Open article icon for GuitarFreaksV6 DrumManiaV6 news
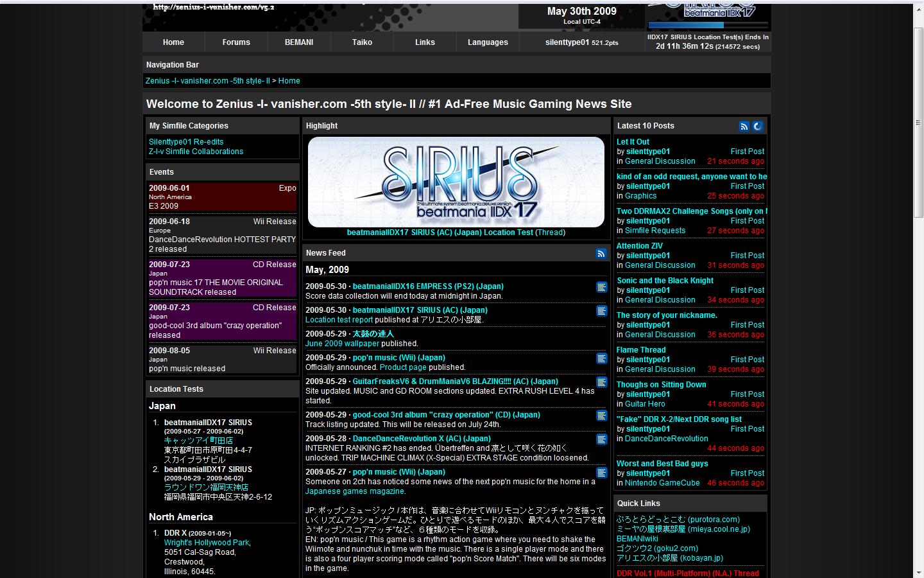Viewport: 924px width, 578px height. pyautogui.click(x=602, y=382)
